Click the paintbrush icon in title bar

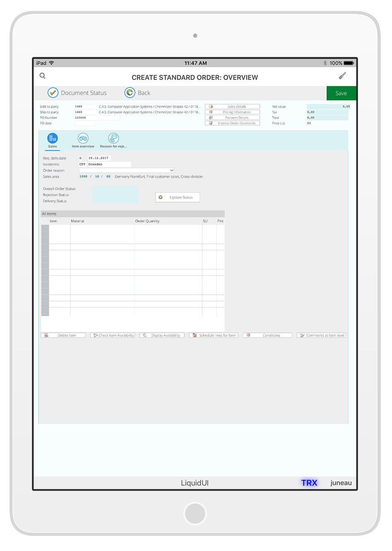(x=342, y=76)
